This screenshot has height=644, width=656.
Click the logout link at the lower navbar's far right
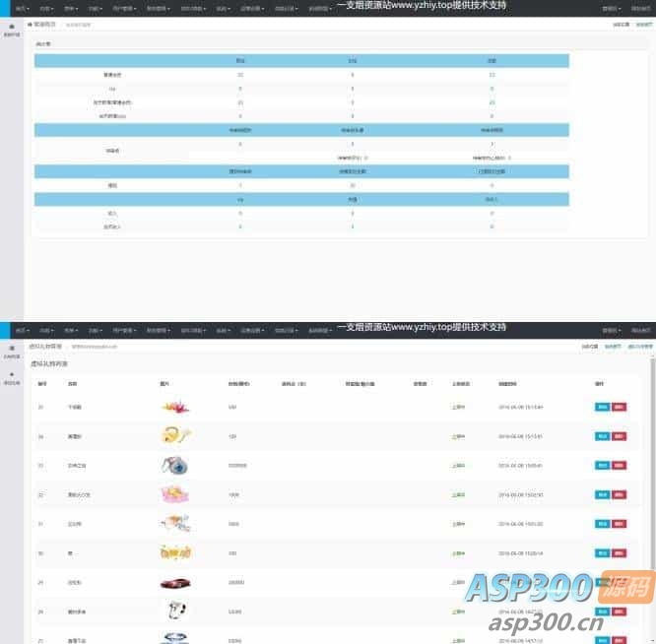tap(640, 330)
